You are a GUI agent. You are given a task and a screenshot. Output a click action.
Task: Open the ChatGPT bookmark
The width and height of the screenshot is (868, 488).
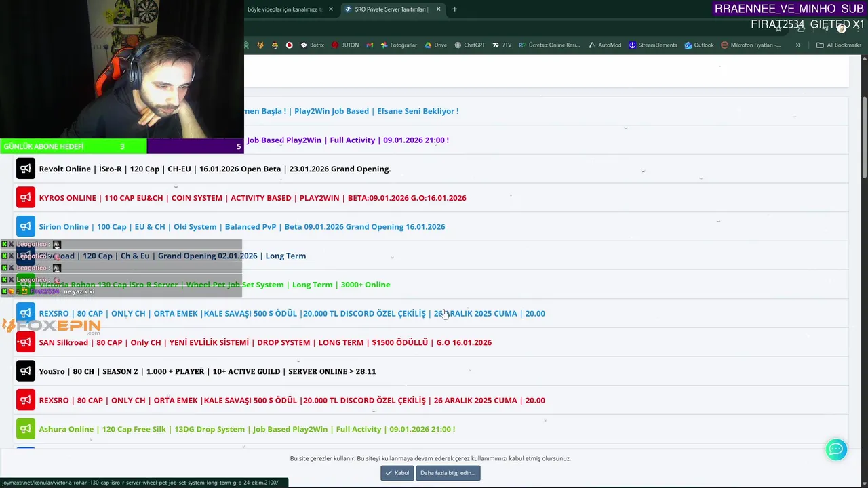point(469,45)
